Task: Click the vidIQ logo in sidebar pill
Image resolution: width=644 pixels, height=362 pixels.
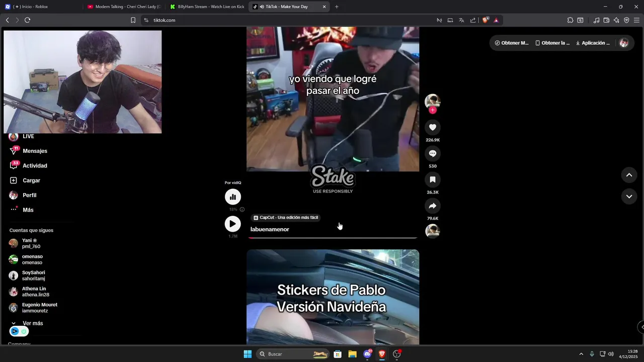Action: pyautogui.click(x=15, y=331)
